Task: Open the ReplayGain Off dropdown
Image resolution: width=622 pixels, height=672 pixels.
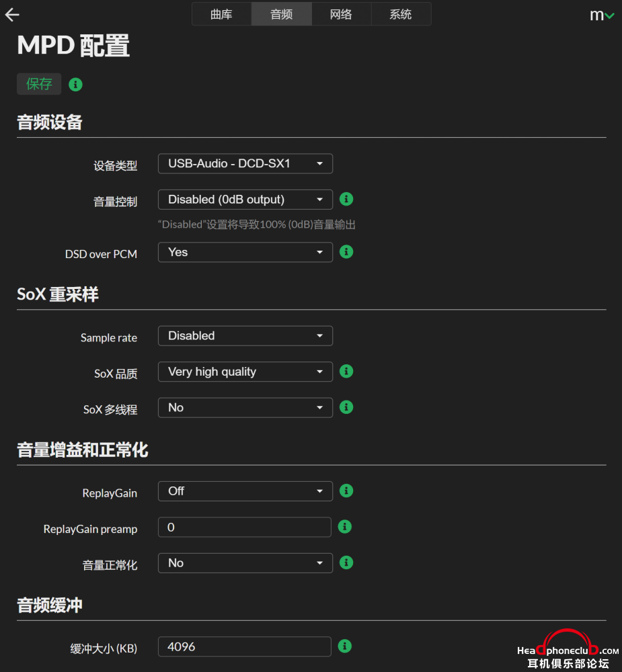Action: pyautogui.click(x=245, y=491)
